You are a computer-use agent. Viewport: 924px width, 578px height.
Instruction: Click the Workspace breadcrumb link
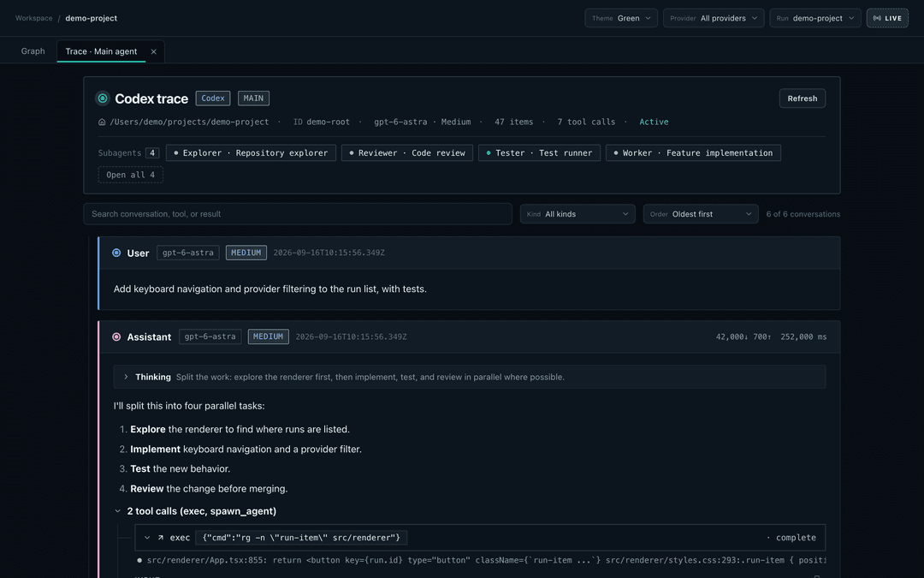click(33, 18)
